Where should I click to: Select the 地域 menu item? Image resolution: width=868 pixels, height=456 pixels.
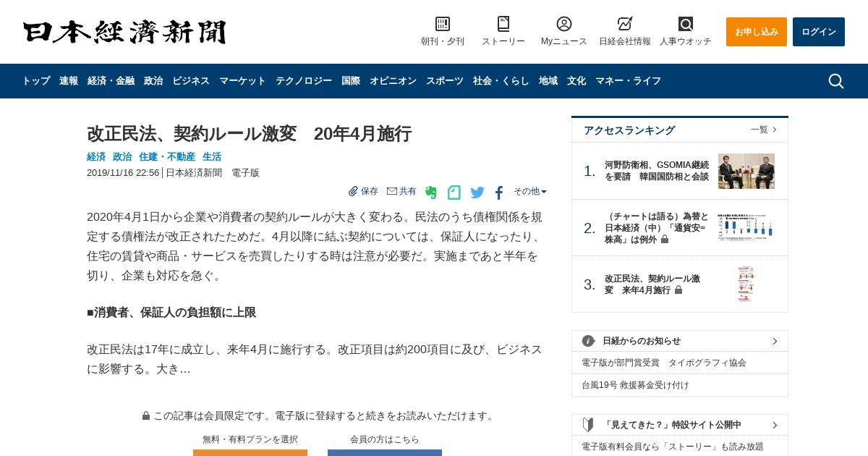548,81
